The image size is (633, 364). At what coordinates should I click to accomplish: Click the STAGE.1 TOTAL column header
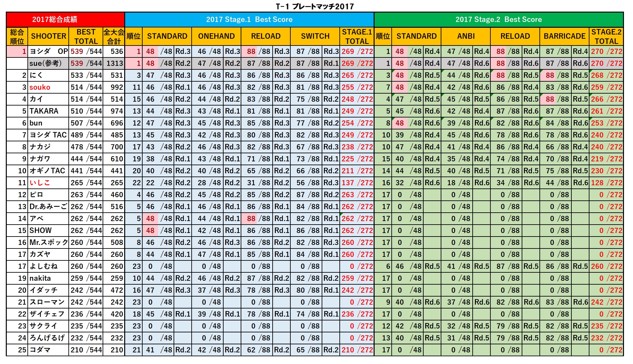tap(357, 36)
